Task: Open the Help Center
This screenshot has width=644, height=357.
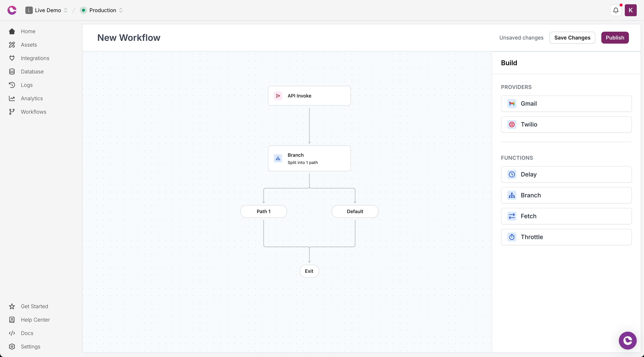Action: (35, 320)
